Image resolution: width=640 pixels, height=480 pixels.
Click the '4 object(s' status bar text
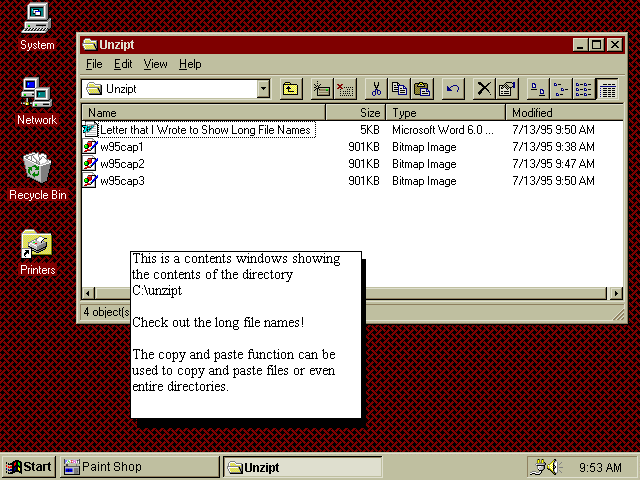[106, 312]
